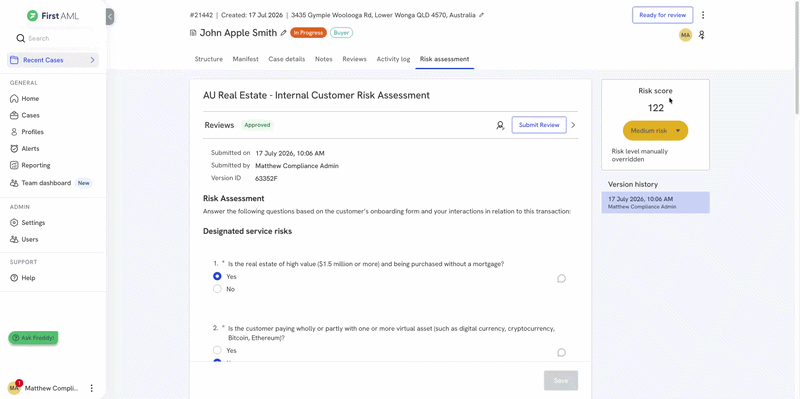
Task: Click the Save button
Action: click(561, 381)
